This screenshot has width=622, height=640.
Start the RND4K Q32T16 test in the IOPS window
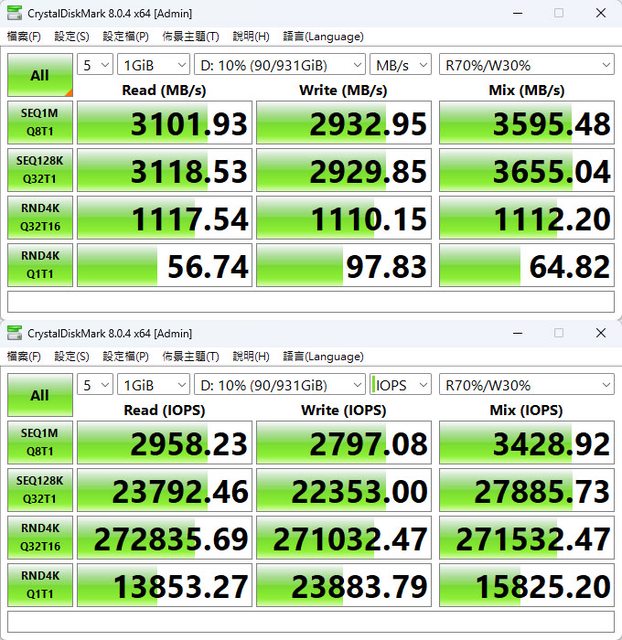click(x=39, y=539)
